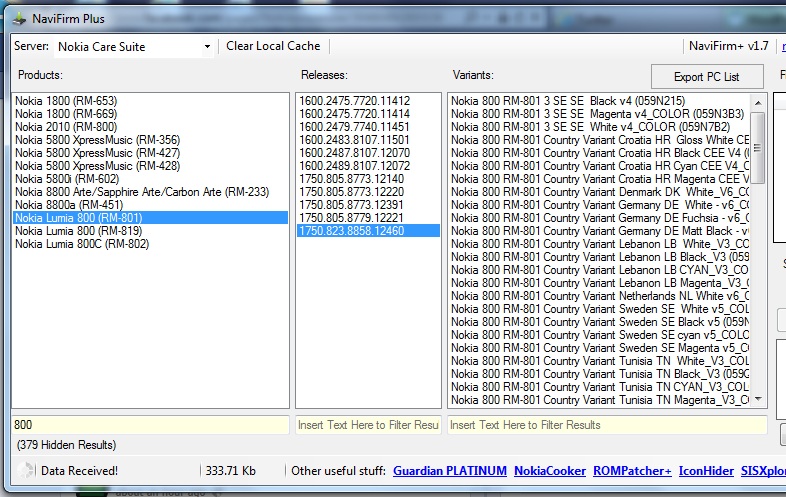786x497 pixels.
Task: Open the ROMPatcher+ link
Action: tap(632, 471)
